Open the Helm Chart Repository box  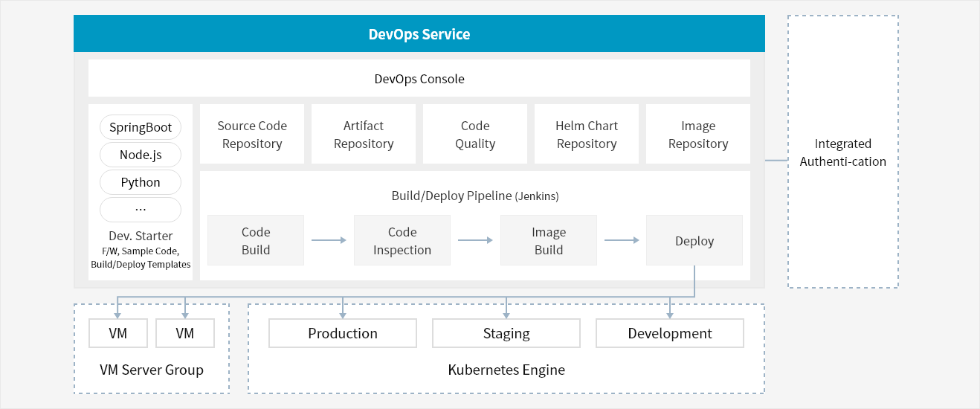[x=587, y=134]
